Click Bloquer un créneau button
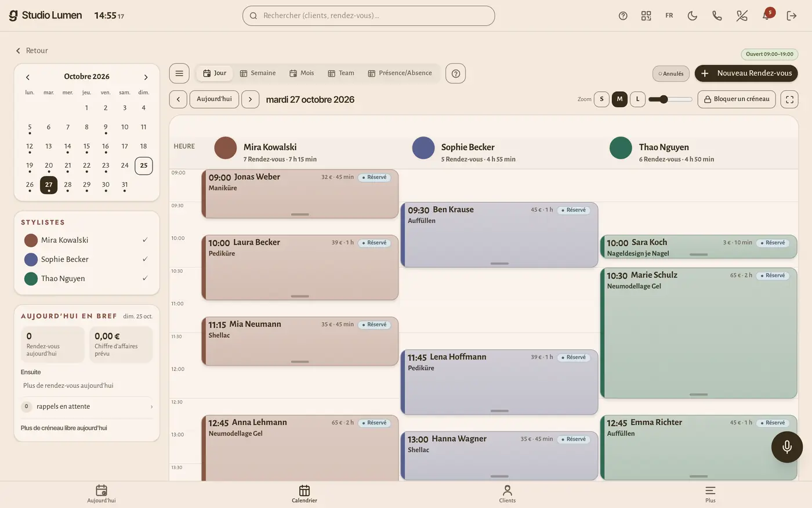 pyautogui.click(x=737, y=99)
